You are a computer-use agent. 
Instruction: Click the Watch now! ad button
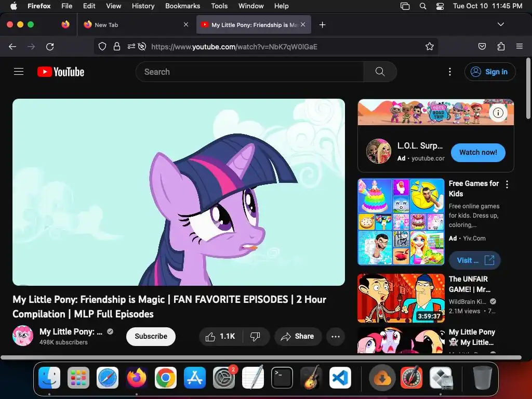[x=478, y=152]
